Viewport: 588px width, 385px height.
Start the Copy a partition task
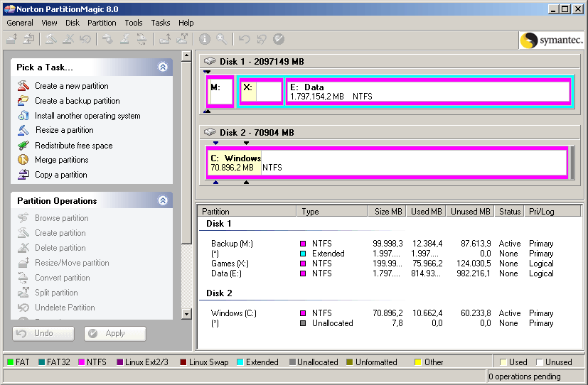click(60, 175)
